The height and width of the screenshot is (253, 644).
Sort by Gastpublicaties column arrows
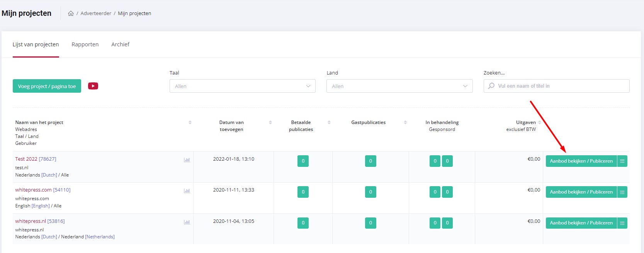405,122
